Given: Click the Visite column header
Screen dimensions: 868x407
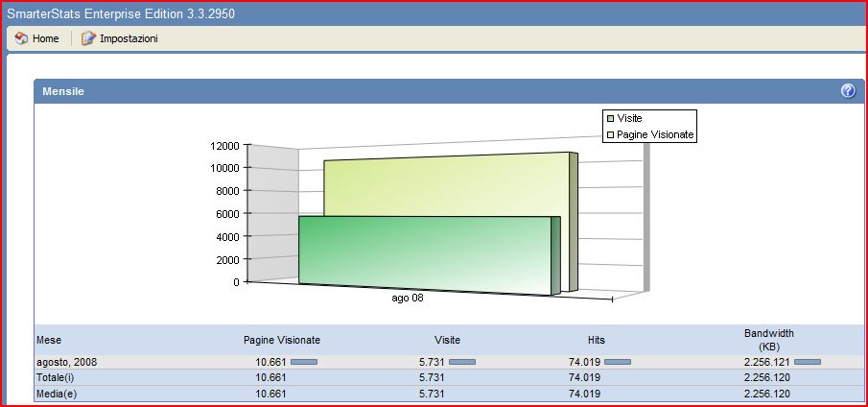Looking at the screenshot, I should pos(447,340).
